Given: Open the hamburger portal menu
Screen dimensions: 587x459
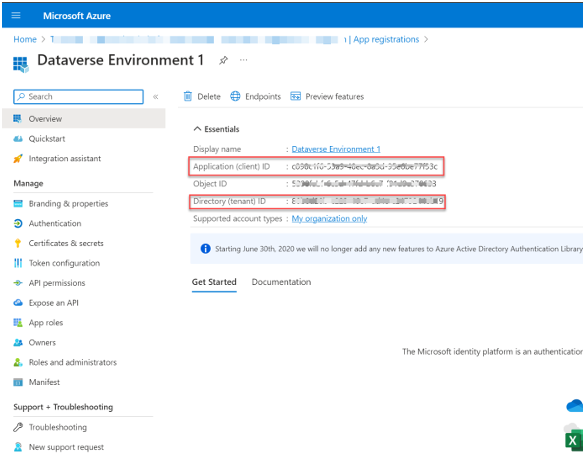Looking at the screenshot, I should click(x=16, y=15).
